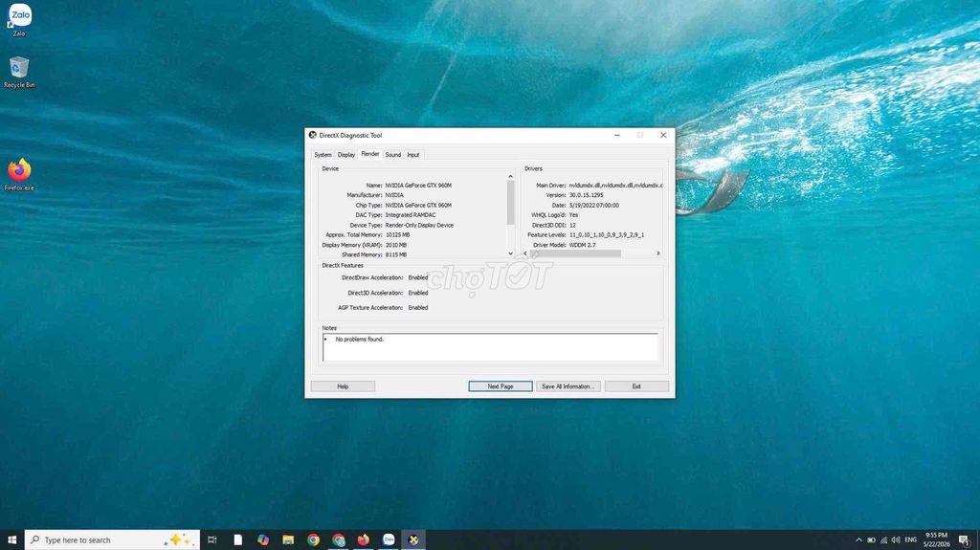Click the Drivers scroll-right arrow

point(658,253)
